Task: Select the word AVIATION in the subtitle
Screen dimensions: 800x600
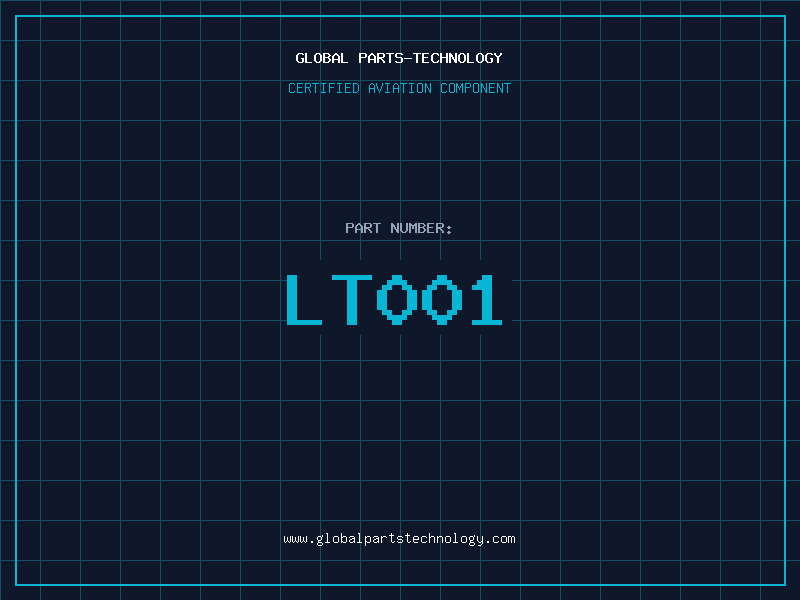Action: coord(399,88)
